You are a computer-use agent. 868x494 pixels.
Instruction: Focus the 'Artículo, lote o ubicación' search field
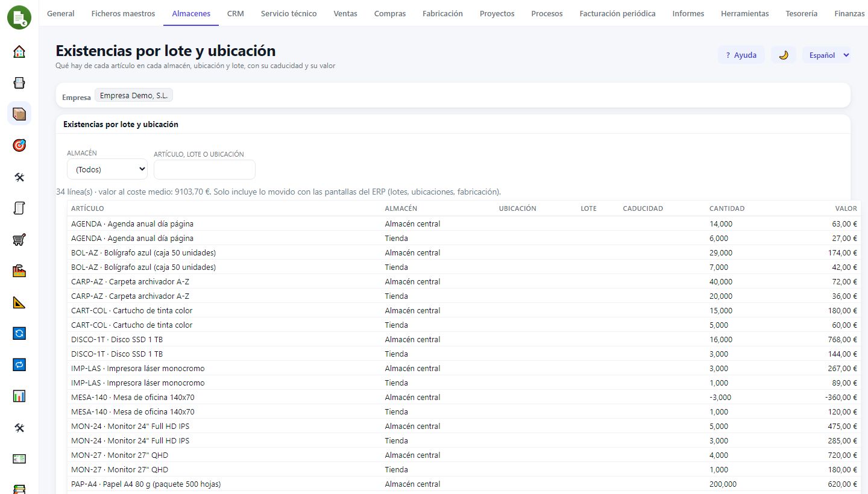204,169
